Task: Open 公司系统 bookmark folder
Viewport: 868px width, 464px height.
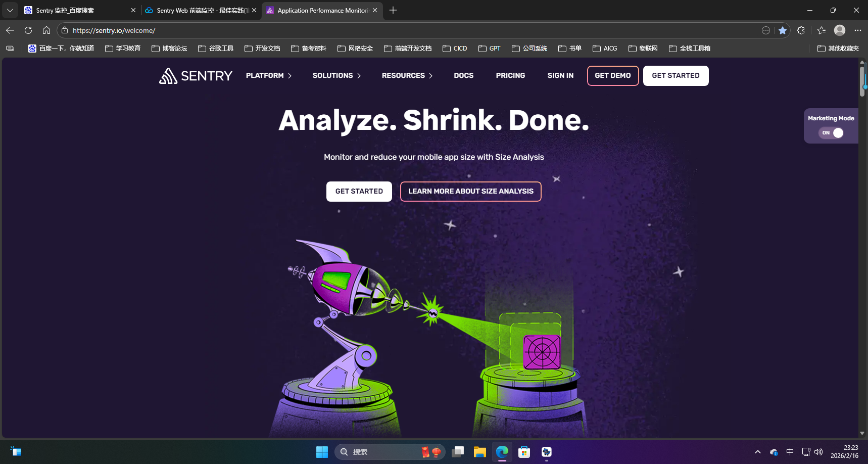Action: coord(529,49)
